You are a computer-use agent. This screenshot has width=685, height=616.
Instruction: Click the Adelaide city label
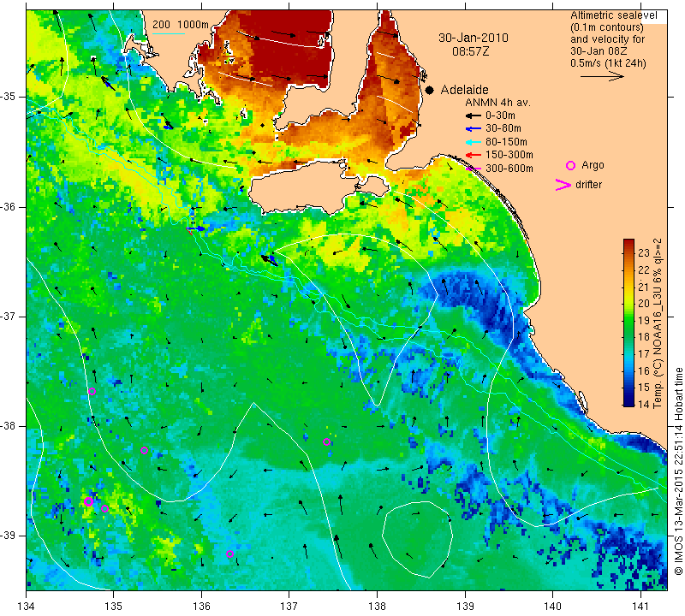[x=464, y=90]
